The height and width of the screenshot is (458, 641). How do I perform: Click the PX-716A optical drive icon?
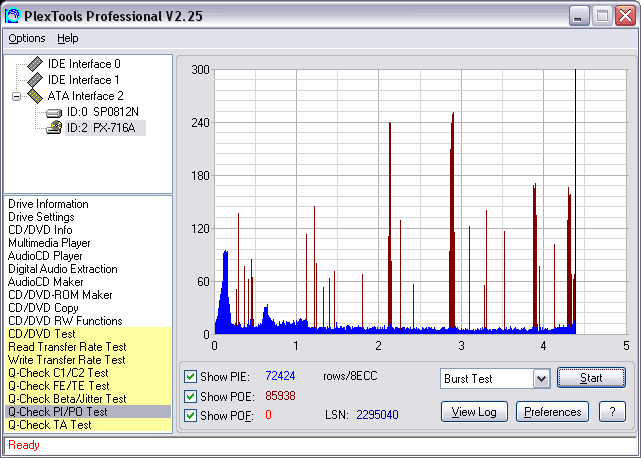54,128
